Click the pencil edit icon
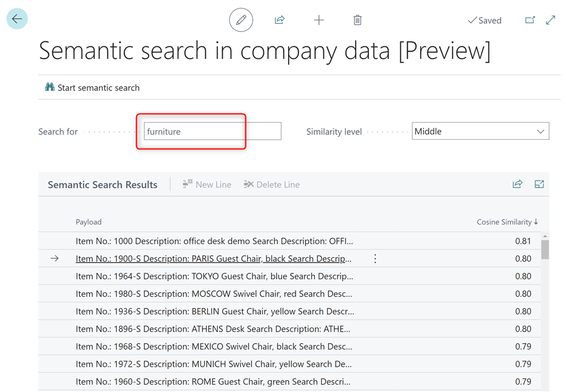566x392 pixels. 241,20
